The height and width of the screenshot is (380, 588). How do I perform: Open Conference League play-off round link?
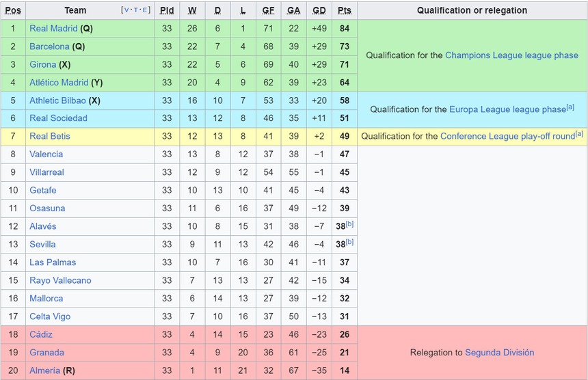click(x=507, y=136)
